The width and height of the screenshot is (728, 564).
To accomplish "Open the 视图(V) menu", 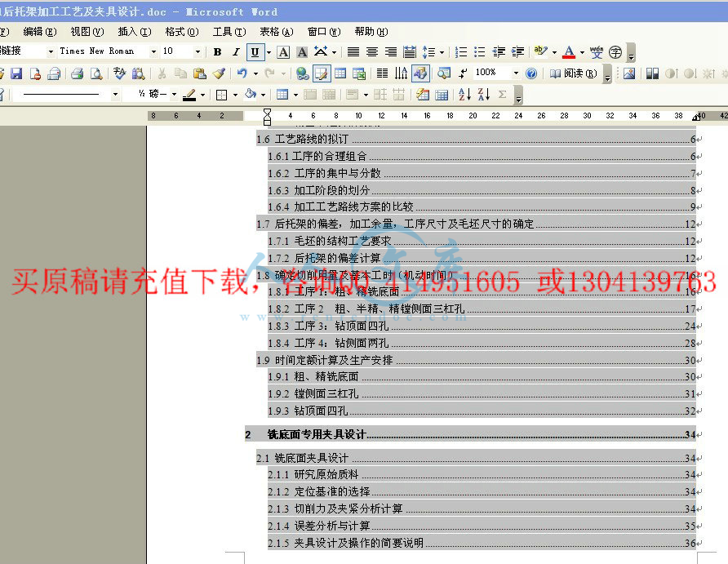I will click(87, 32).
